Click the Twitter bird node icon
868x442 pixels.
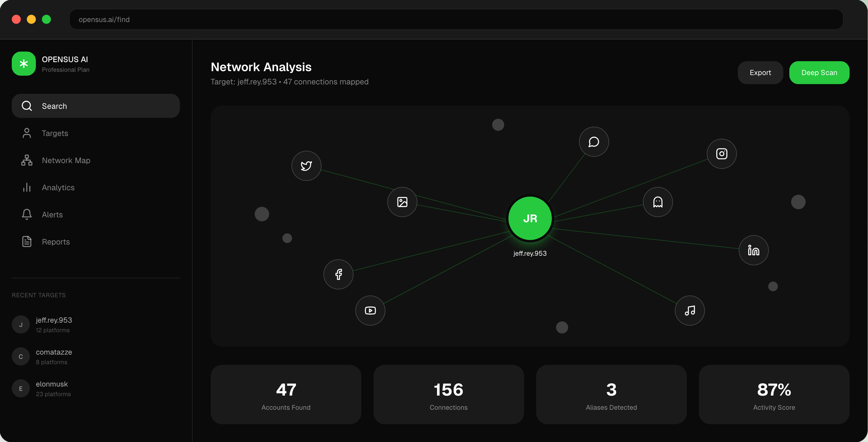point(306,166)
